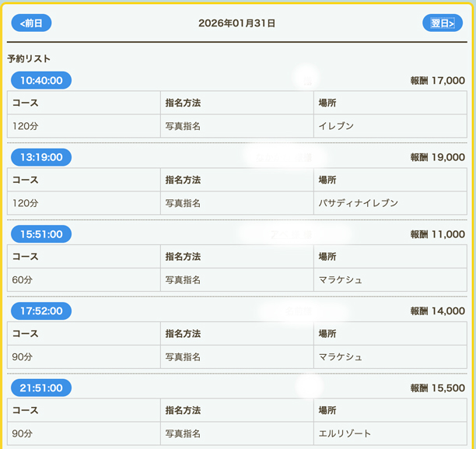Click the 予約リスト heading
The image size is (476, 449).
pyautogui.click(x=29, y=58)
